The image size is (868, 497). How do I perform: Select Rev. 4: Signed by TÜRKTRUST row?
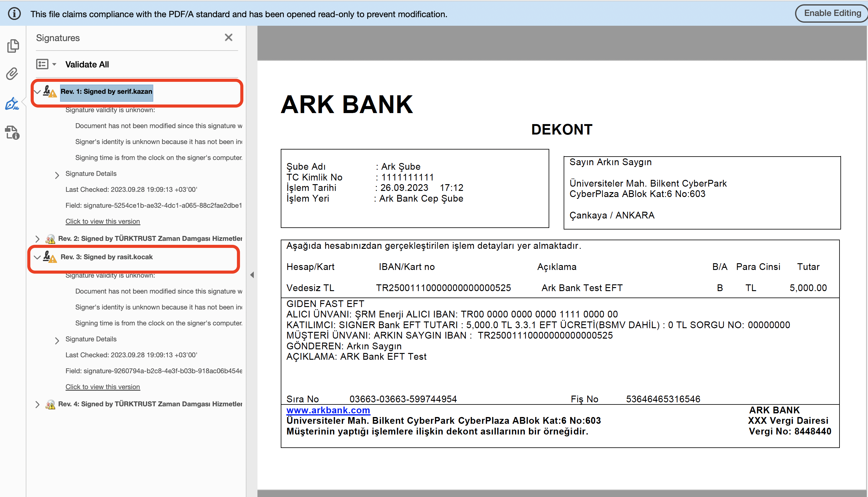pos(150,404)
